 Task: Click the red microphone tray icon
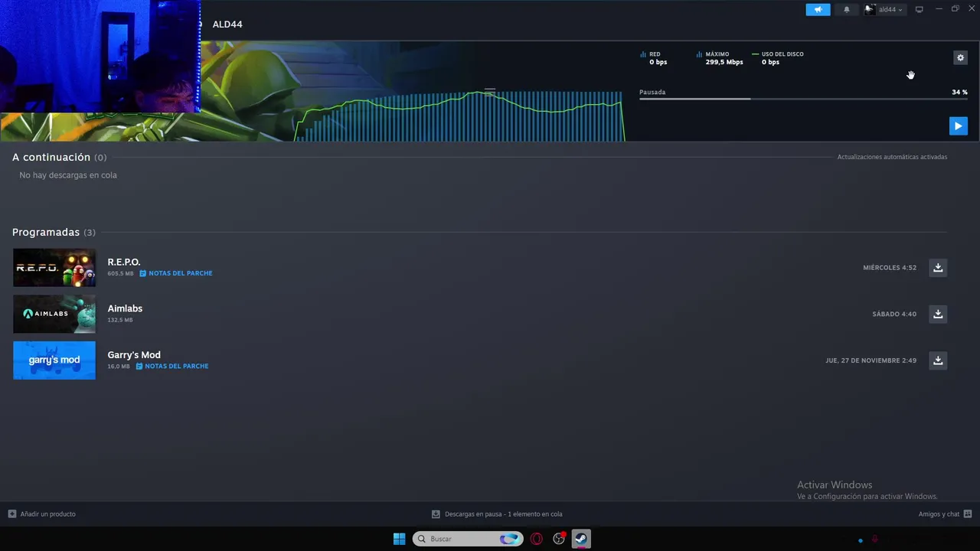click(x=874, y=540)
